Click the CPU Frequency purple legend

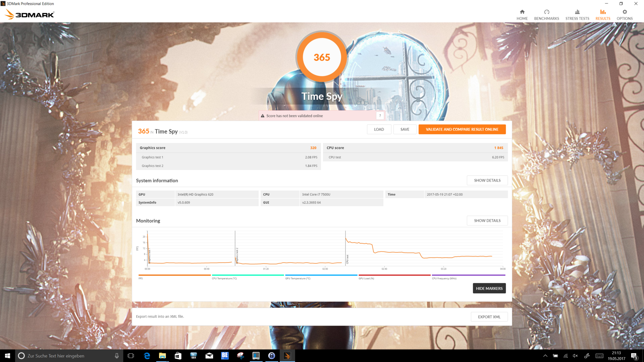pyautogui.click(x=468, y=275)
